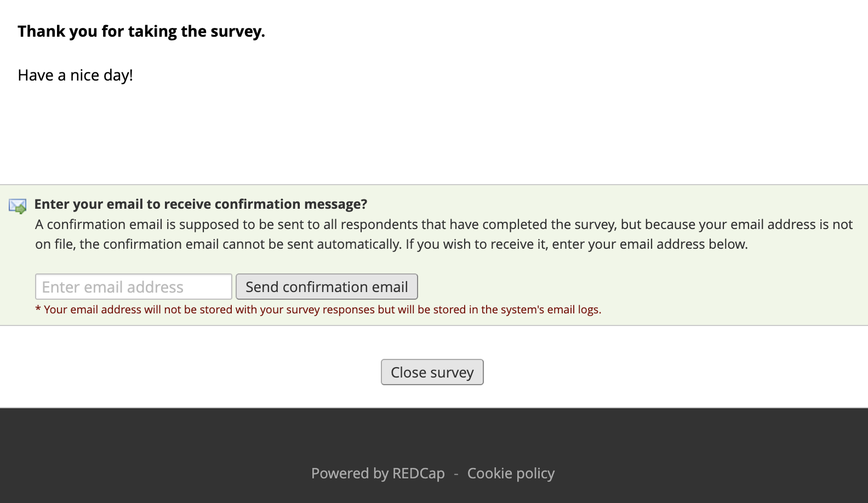Click the red asterisk before the storage notice
The width and height of the screenshot is (868, 503).
tap(38, 310)
